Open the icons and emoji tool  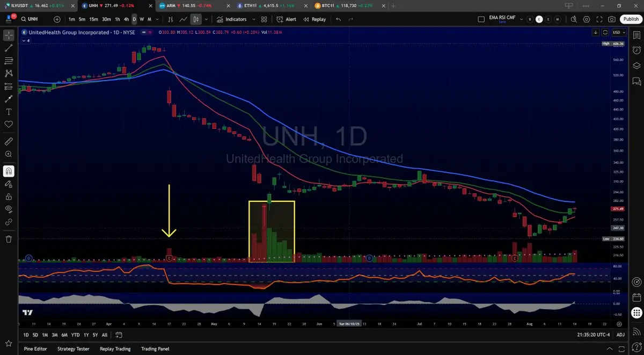9,124
